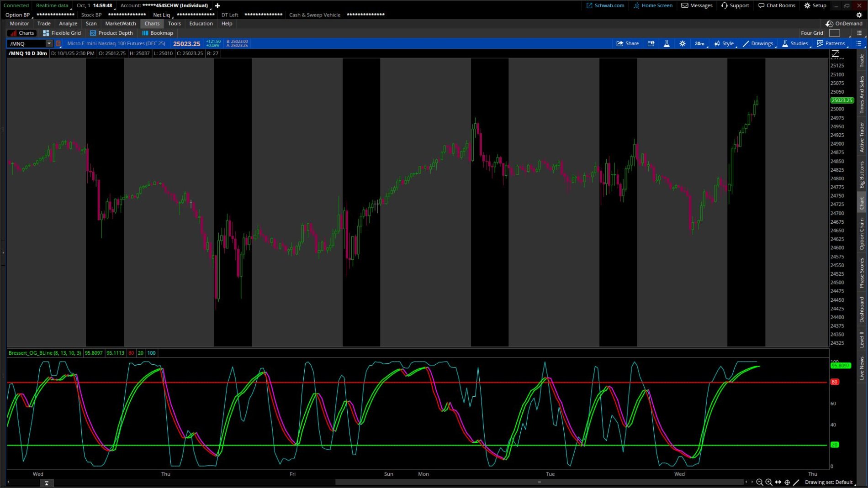Toggle the Active Trader side panel
Image resolution: width=868 pixels, height=488 pixels.
(862, 137)
